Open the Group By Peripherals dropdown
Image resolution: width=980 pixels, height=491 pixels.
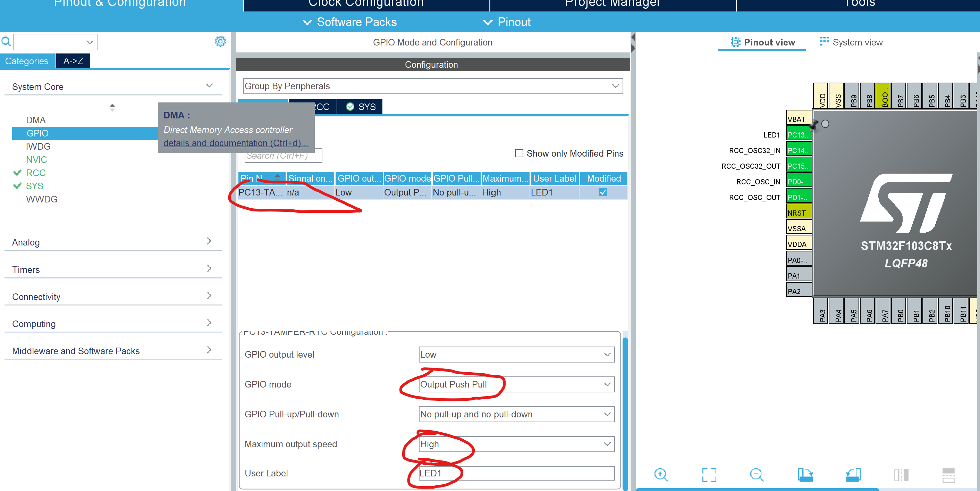point(432,86)
